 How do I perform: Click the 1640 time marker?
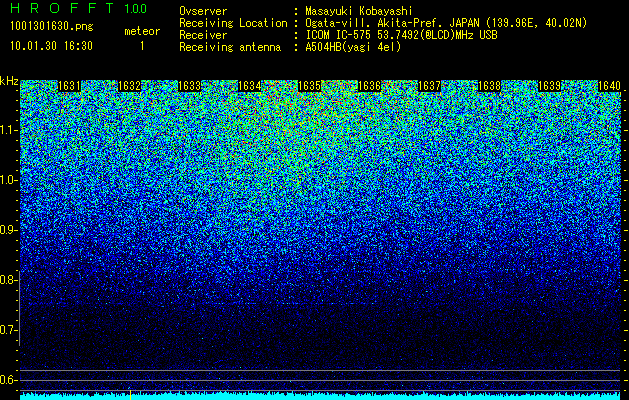pyautogui.click(x=609, y=86)
